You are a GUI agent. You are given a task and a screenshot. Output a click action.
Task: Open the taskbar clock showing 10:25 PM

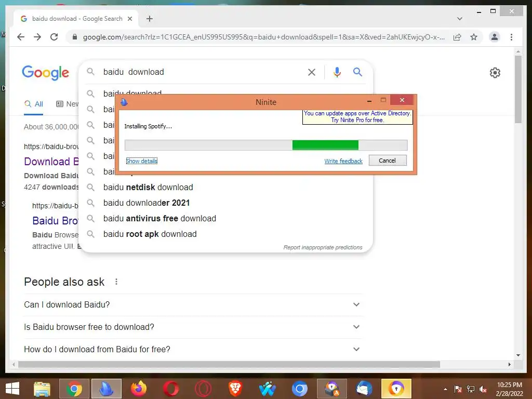pos(509,389)
